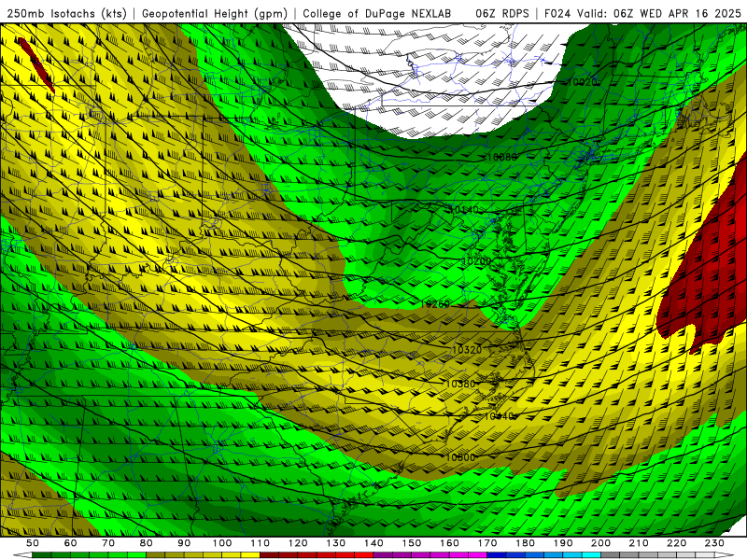Click the 70 value on the color scale

tap(108, 543)
